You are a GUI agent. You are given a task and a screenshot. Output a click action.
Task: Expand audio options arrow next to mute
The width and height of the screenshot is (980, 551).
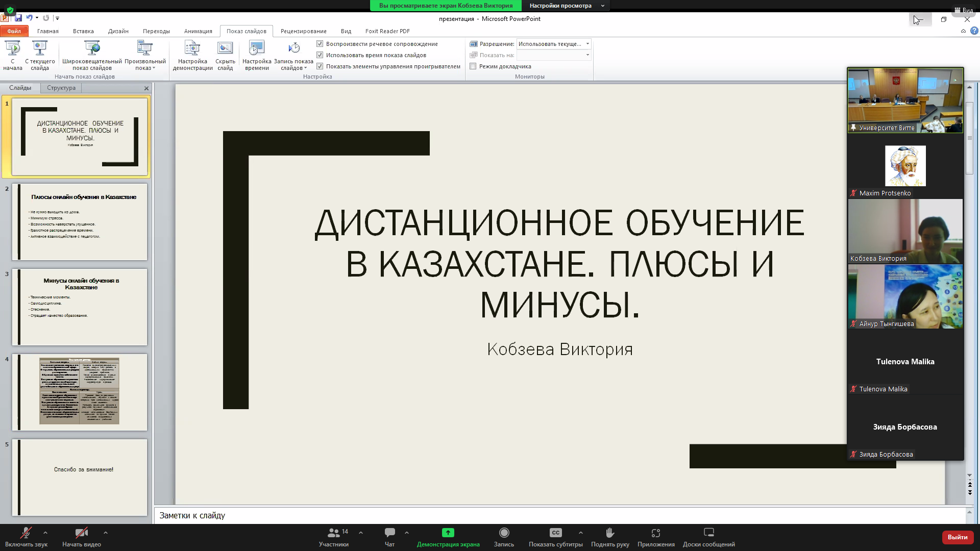click(45, 533)
